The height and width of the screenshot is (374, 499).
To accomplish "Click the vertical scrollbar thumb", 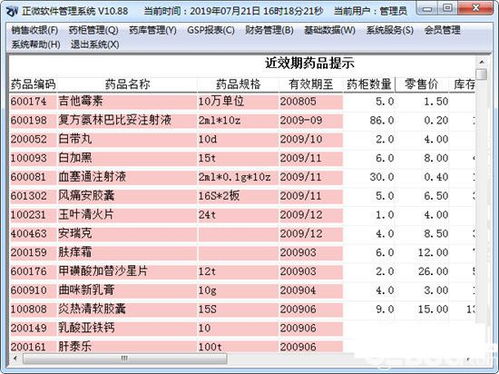I will (x=481, y=74).
